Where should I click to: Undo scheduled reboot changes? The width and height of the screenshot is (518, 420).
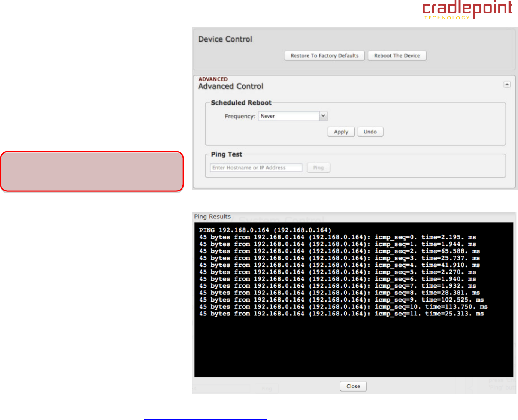pos(370,132)
